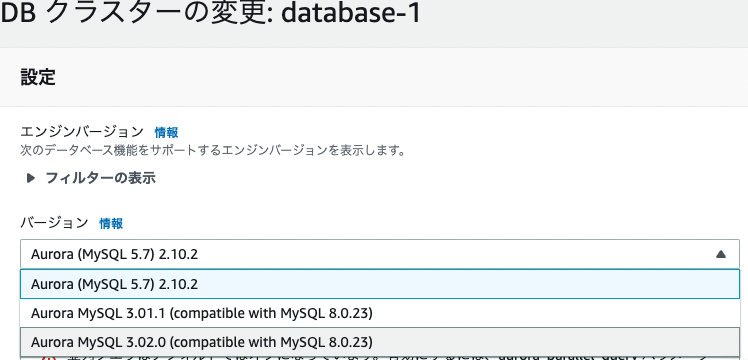Click the バージョン field label

point(54,223)
